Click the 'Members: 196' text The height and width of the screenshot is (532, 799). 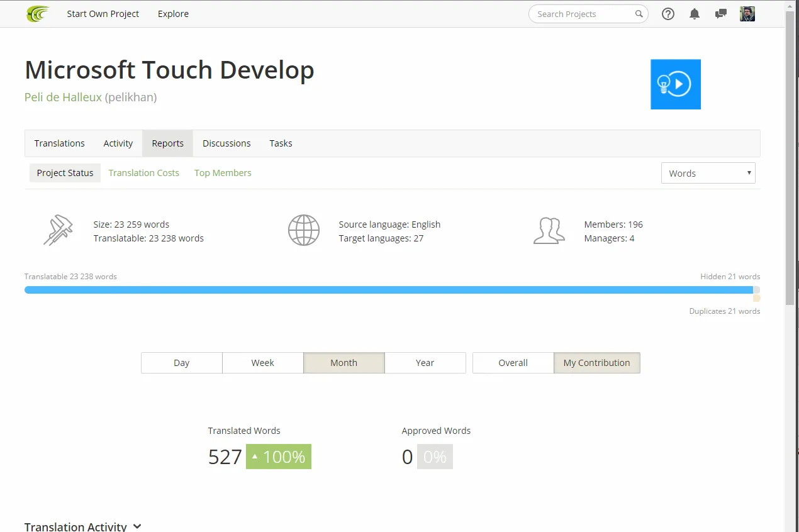613,224
